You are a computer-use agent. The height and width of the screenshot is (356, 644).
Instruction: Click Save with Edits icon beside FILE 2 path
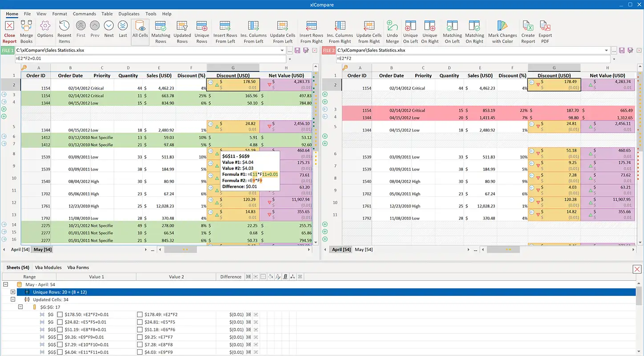pos(630,50)
